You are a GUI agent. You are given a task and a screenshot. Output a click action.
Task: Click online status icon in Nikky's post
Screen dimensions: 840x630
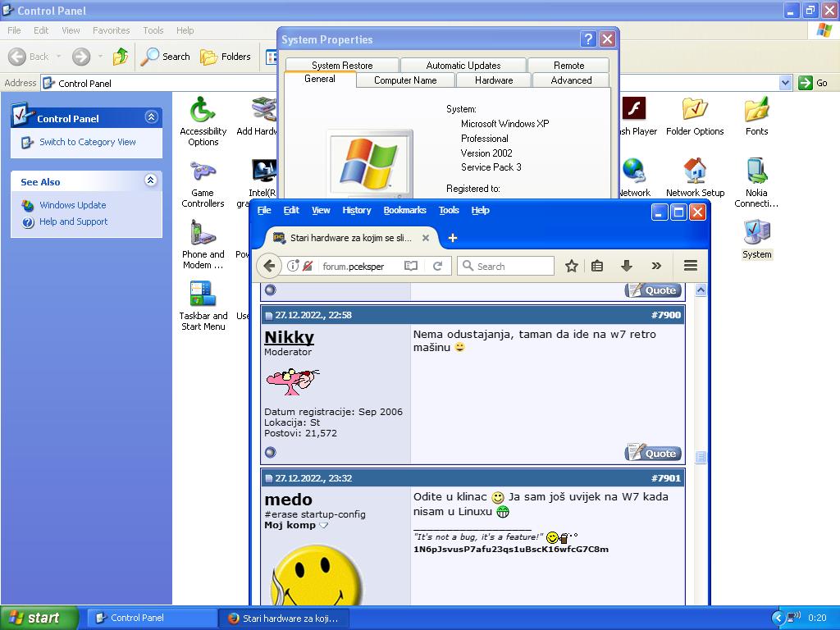[x=271, y=453]
